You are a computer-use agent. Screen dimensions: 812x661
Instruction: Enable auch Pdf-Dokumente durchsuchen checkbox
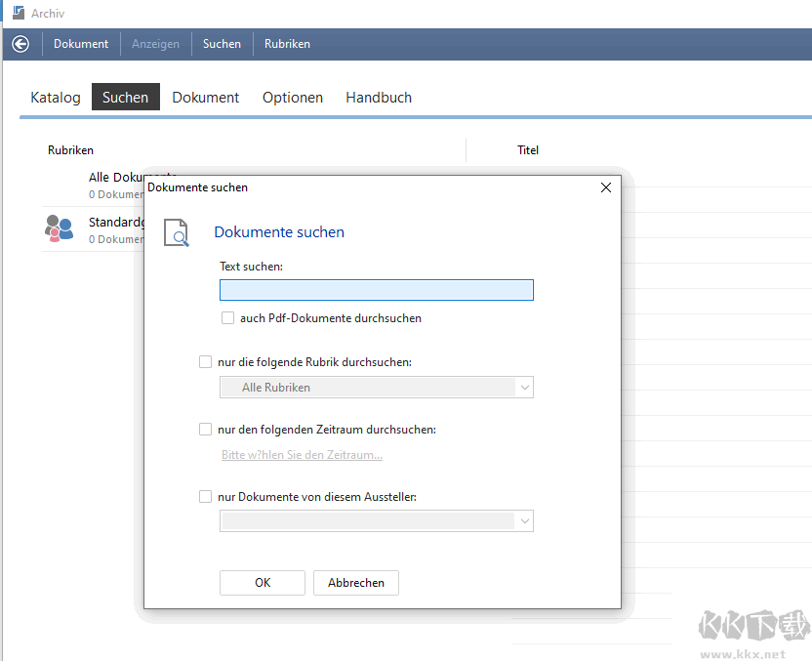click(227, 318)
